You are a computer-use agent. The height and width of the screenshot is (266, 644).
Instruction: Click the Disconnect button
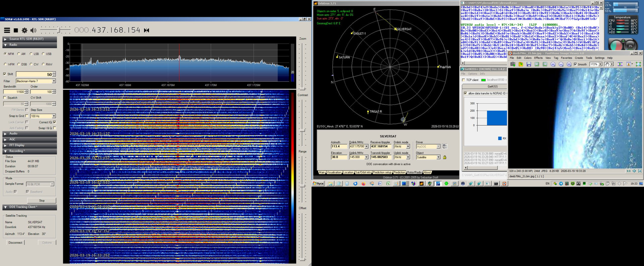tap(15, 243)
